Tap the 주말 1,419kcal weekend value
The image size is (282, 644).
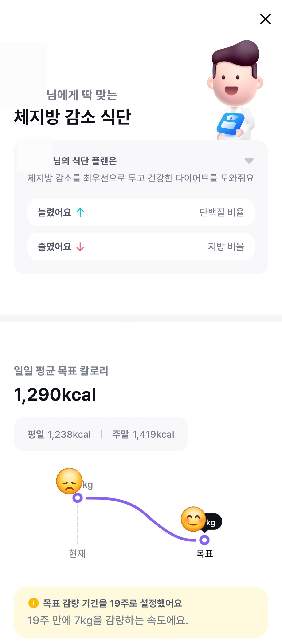pyautogui.click(x=143, y=434)
